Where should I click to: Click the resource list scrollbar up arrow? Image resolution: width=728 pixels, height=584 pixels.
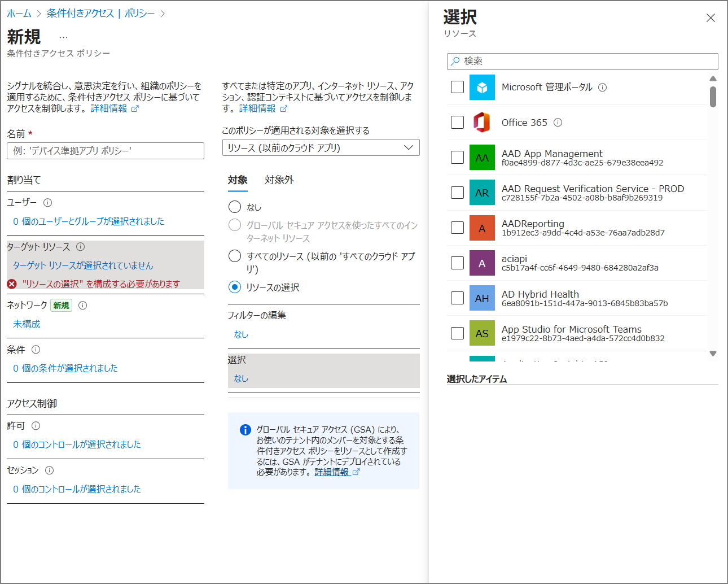point(713,79)
